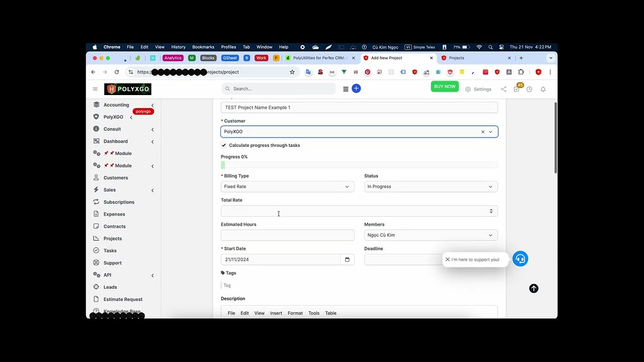Viewport: 644px width, 362px height.
Task: Open the Dashboard sidebar icon
Action: coord(96,141)
